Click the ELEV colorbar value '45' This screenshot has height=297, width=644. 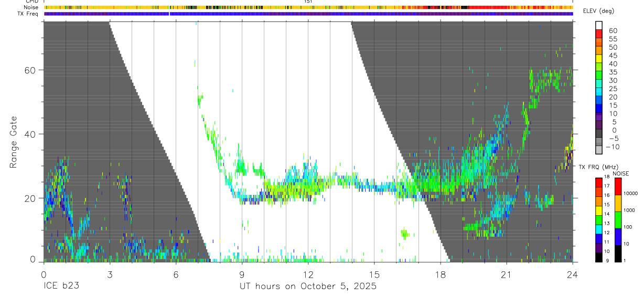point(613,56)
